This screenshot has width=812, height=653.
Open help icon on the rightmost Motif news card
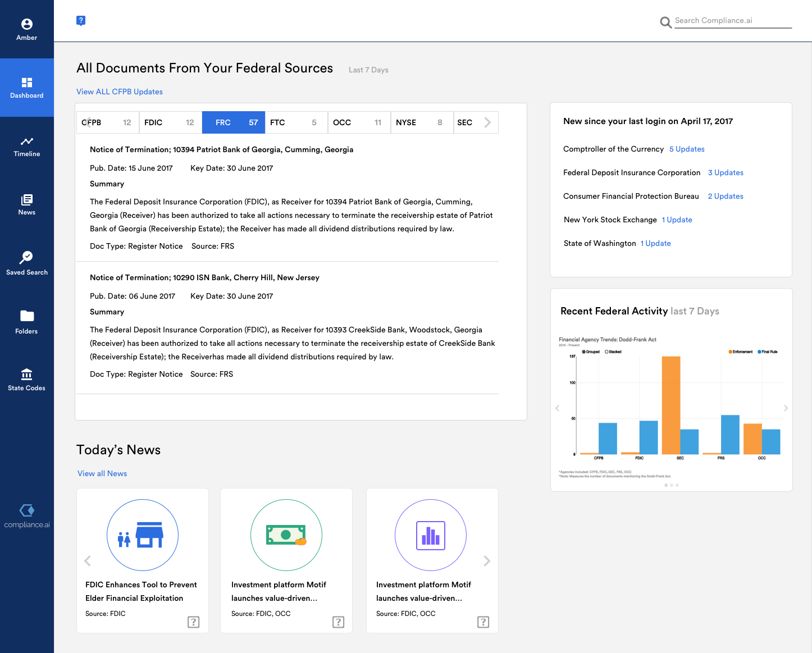pos(483,622)
